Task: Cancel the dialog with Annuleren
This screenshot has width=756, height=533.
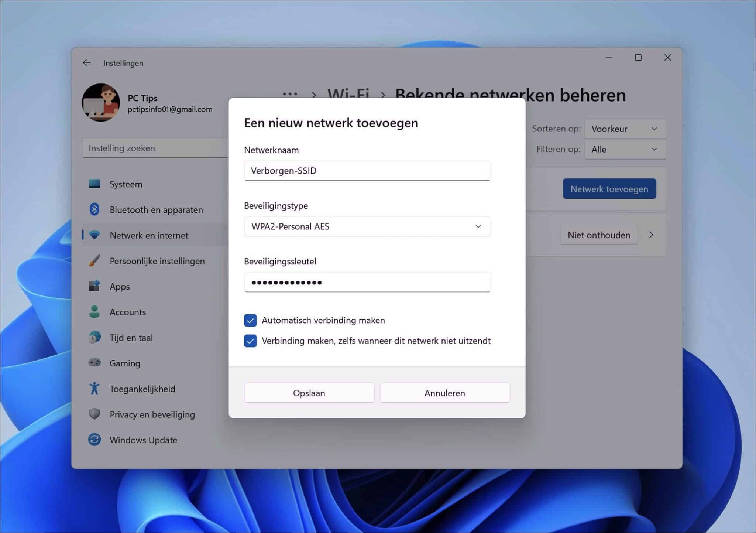Action: 444,393
